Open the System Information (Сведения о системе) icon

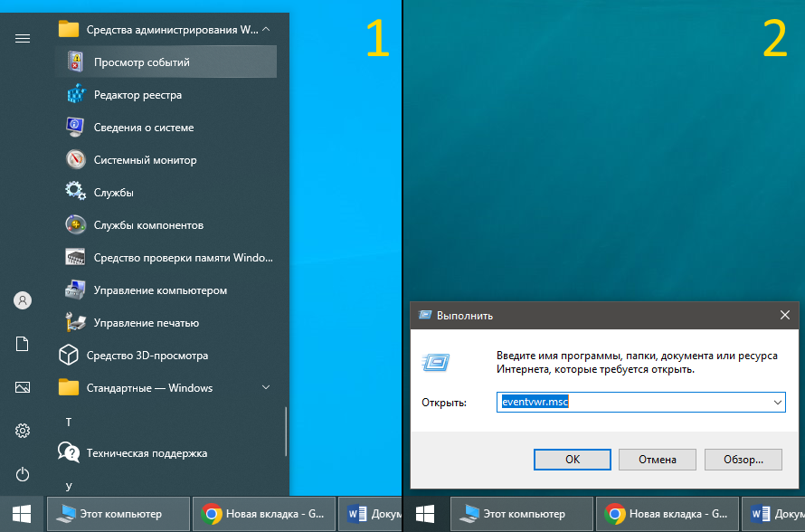(75, 127)
